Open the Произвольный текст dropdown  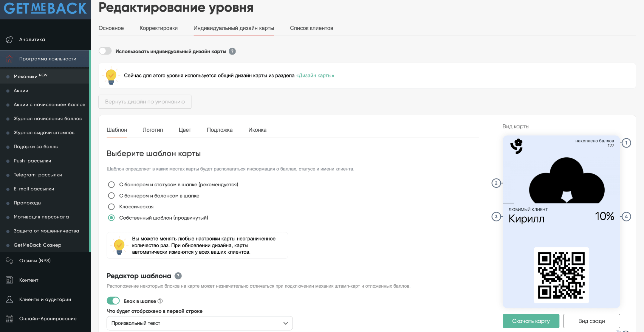(199, 323)
